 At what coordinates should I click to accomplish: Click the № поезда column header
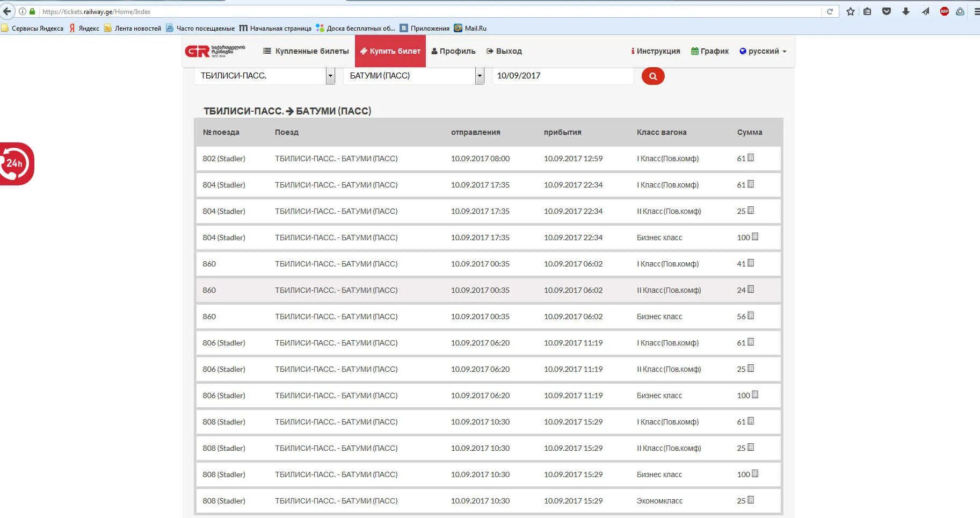(221, 132)
